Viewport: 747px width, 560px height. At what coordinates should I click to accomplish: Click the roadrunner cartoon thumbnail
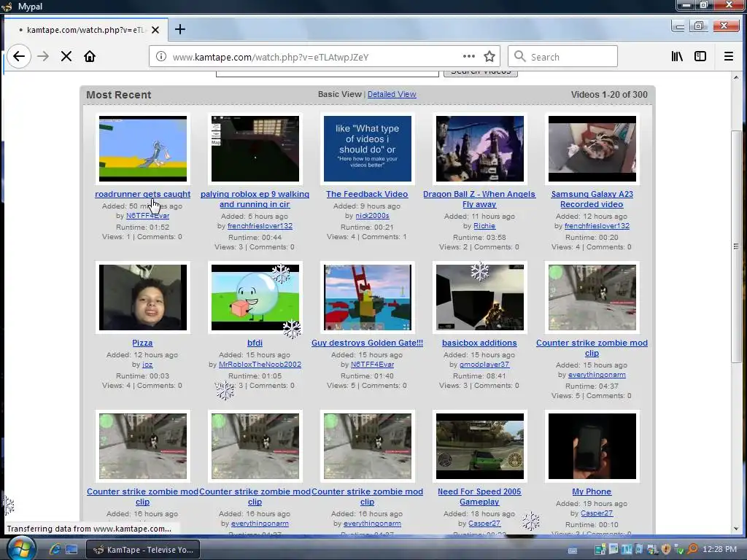click(143, 149)
